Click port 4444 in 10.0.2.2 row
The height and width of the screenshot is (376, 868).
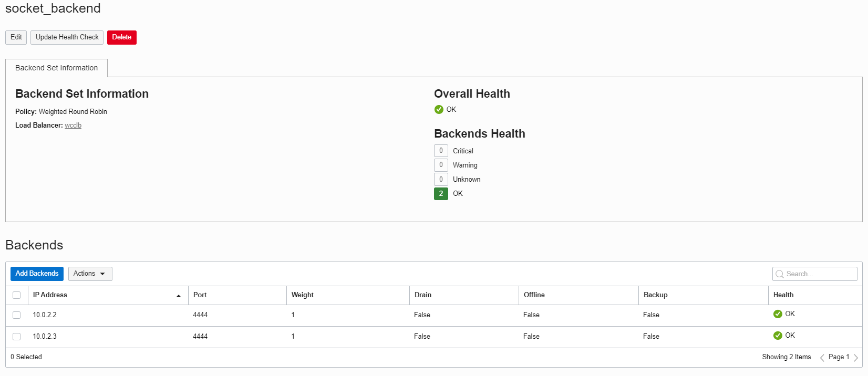coord(200,315)
